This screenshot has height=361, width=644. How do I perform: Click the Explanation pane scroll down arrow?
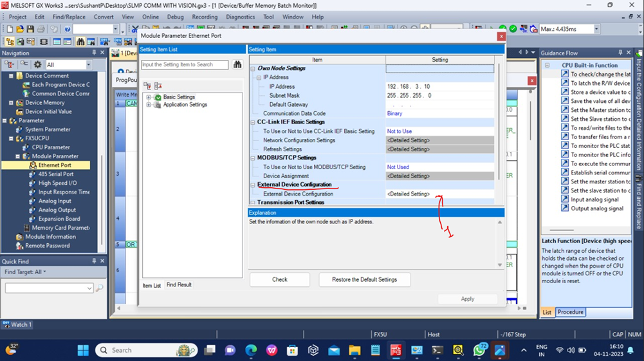tap(500, 265)
